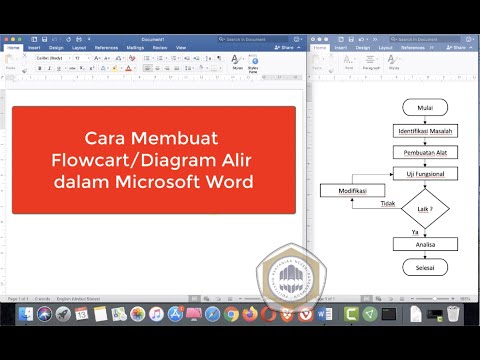This screenshot has width=480, height=360.
Task: Select Align Left in left window
Action: tap(148, 68)
